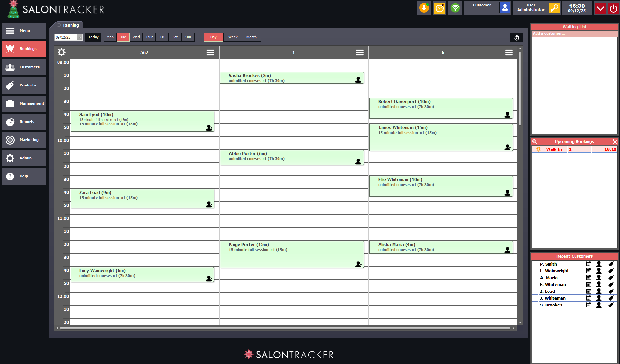Image resolution: width=620 pixels, height=364 pixels.
Task: Open the stopwatch timer icon above the calendar
Action: coord(517,37)
